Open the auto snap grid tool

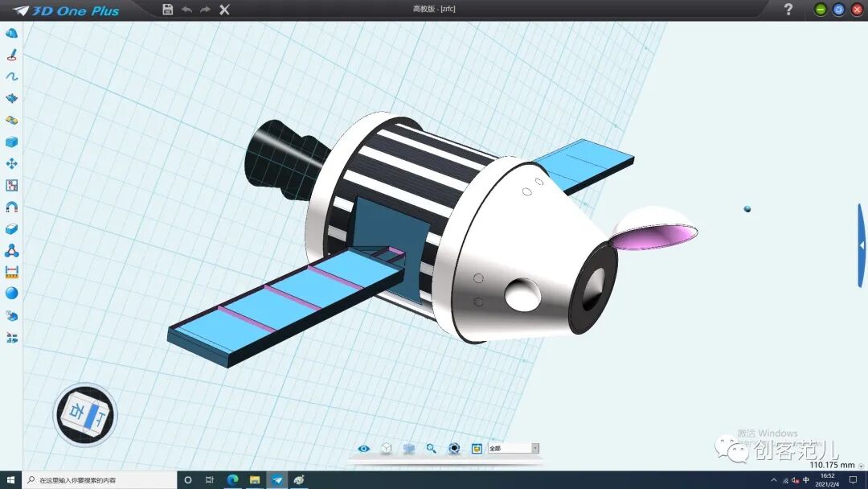(11, 185)
